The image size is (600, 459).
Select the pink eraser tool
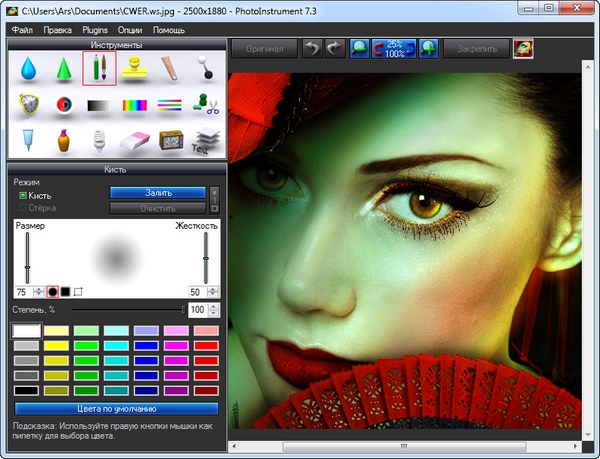point(134,142)
